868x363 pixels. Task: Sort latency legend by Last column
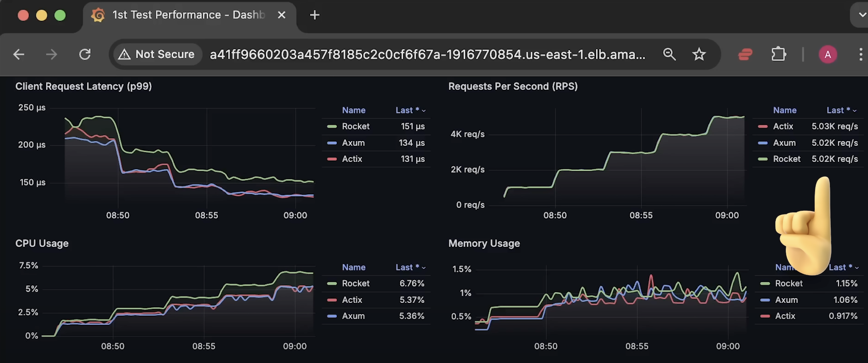click(410, 110)
